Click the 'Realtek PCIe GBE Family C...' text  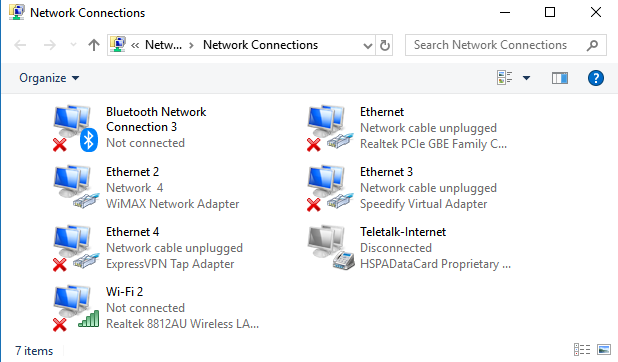[x=433, y=144]
